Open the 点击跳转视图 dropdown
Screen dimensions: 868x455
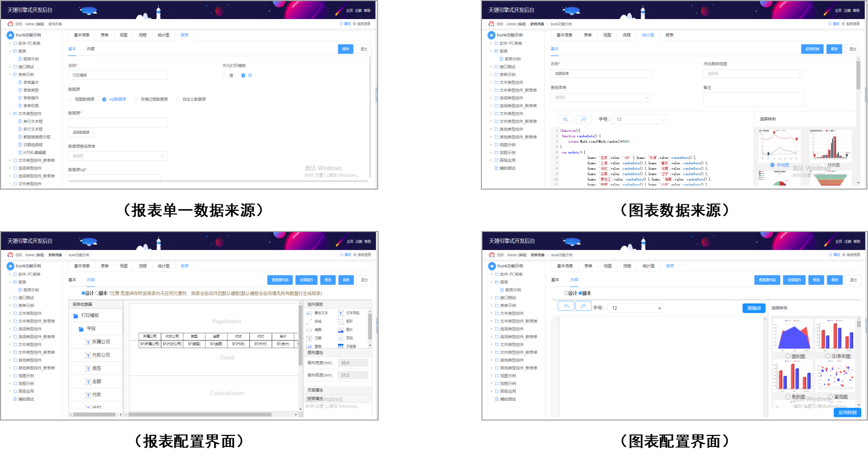[753, 74]
